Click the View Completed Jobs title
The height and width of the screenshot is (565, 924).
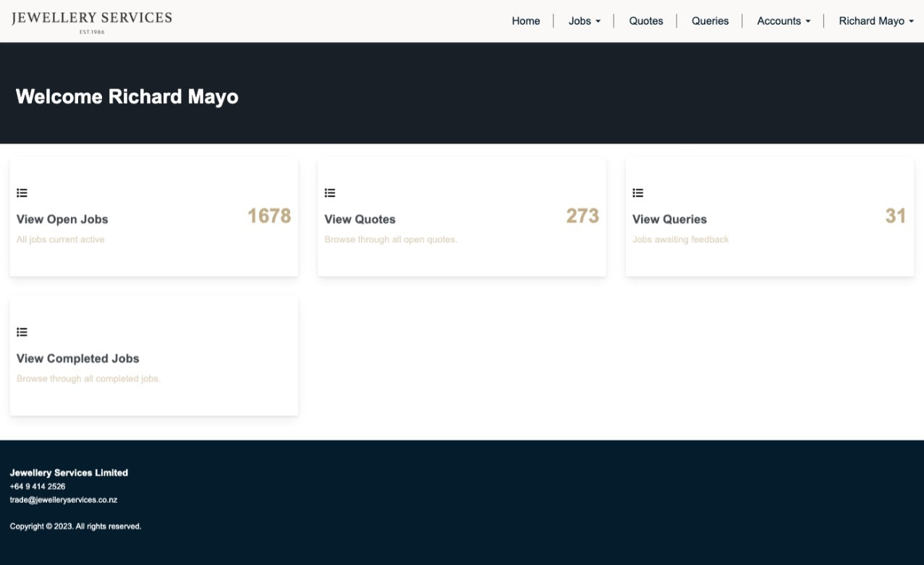[x=77, y=358]
